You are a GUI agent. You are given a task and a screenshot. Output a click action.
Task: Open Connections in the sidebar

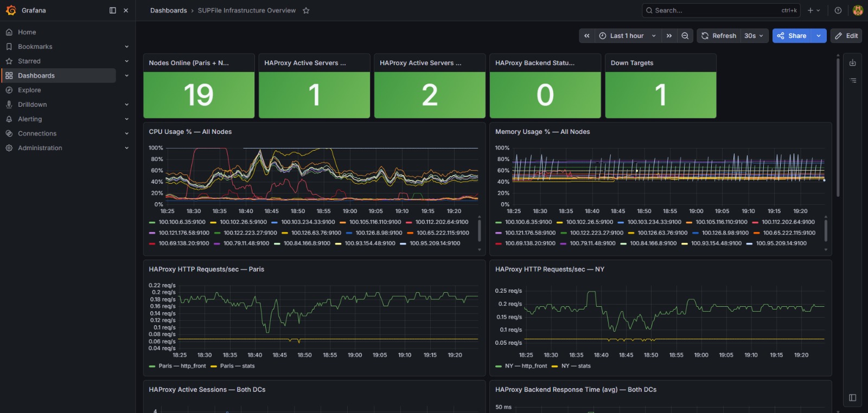[x=37, y=133]
